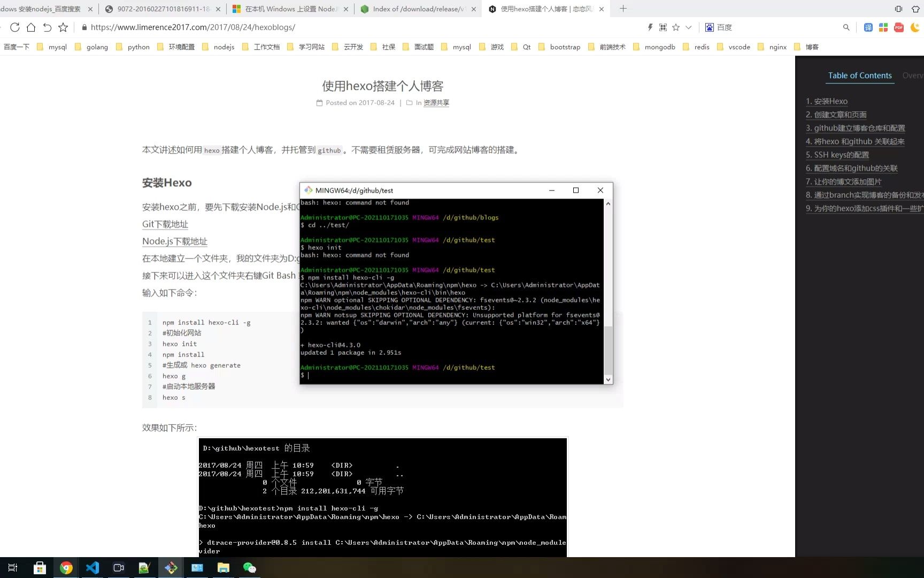Close the 使用hexo搭建个人博客 tab

point(602,9)
